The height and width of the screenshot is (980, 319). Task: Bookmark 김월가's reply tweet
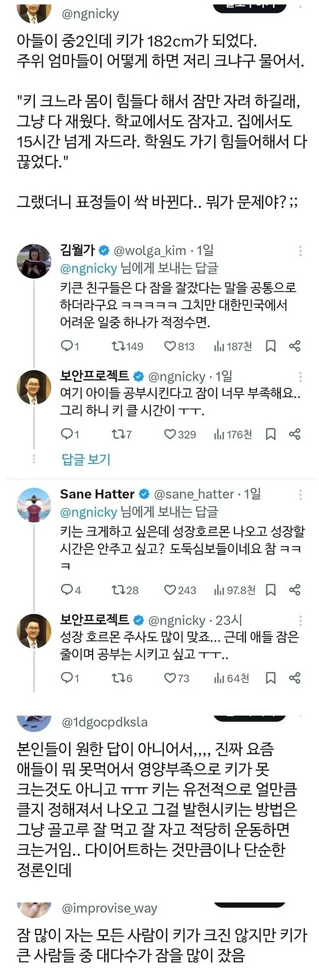coord(271,346)
